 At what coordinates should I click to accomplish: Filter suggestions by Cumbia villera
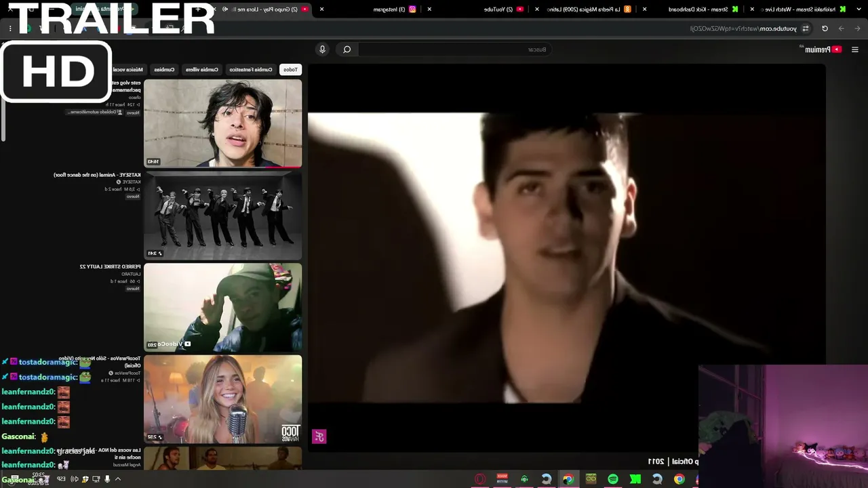coord(202,70)
